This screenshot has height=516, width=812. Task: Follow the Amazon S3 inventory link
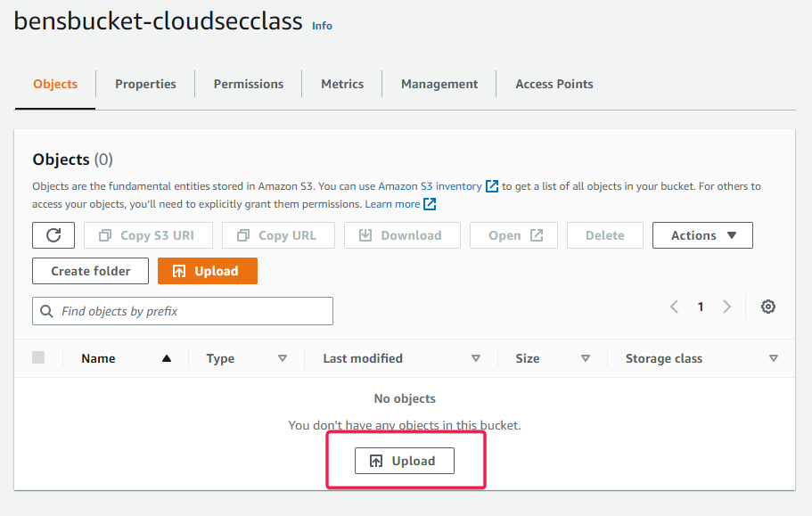[x=430, y=186]
